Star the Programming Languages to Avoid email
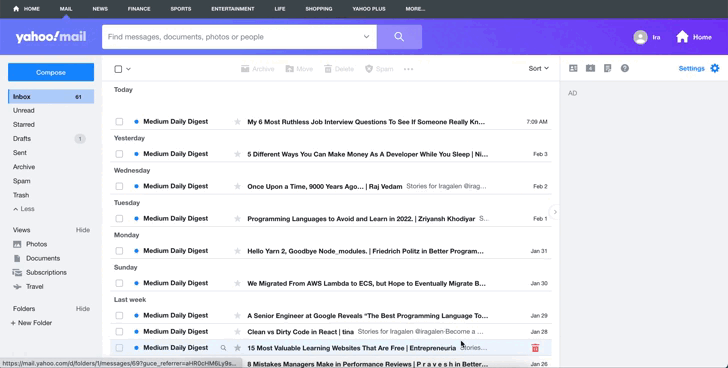This screenshot has width=728, height=368. 237,219
